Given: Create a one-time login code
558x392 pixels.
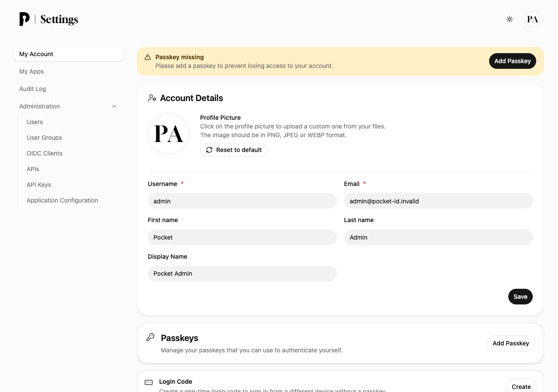Looking at the screenshot, I should pos(521,386).
